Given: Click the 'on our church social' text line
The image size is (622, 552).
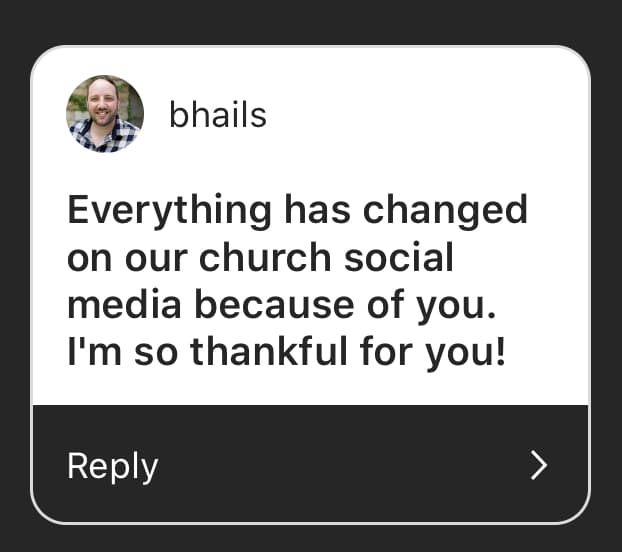Looking at the screenshot, I should (260, 257).
